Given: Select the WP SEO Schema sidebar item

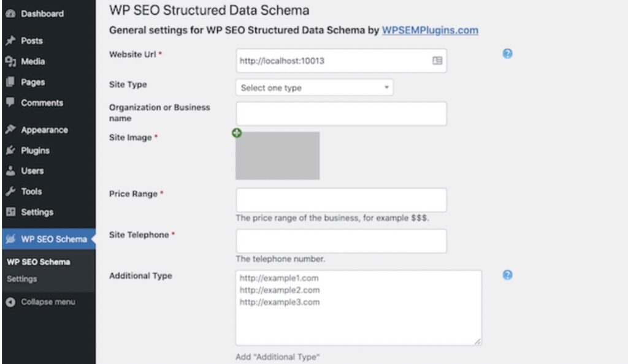Looking at the screenshot, I should pos(48,239).
